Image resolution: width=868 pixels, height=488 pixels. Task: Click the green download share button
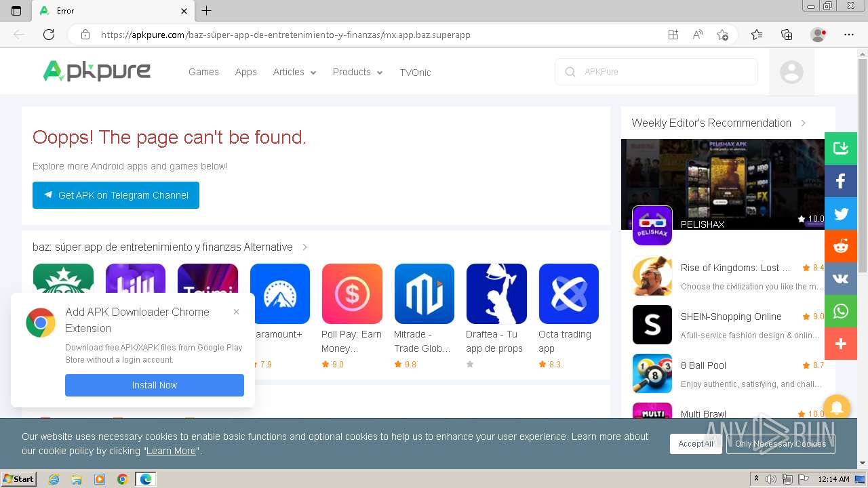pos(841,148)
